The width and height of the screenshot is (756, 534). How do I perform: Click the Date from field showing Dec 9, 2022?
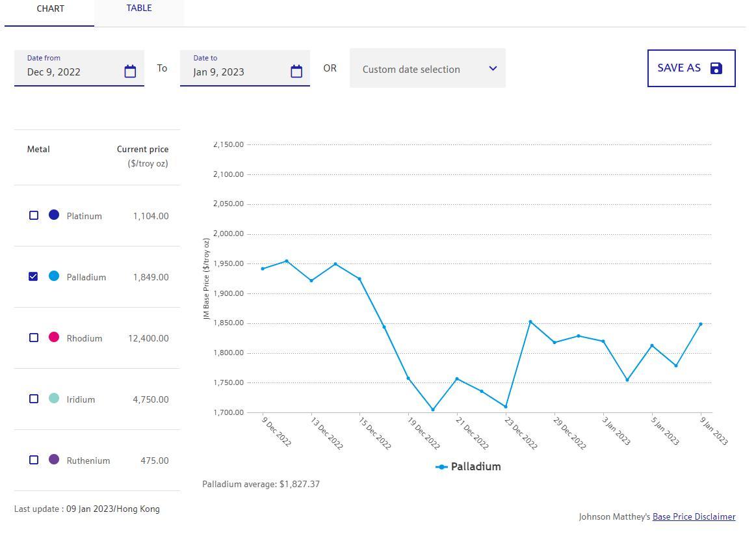pos(72,72)
